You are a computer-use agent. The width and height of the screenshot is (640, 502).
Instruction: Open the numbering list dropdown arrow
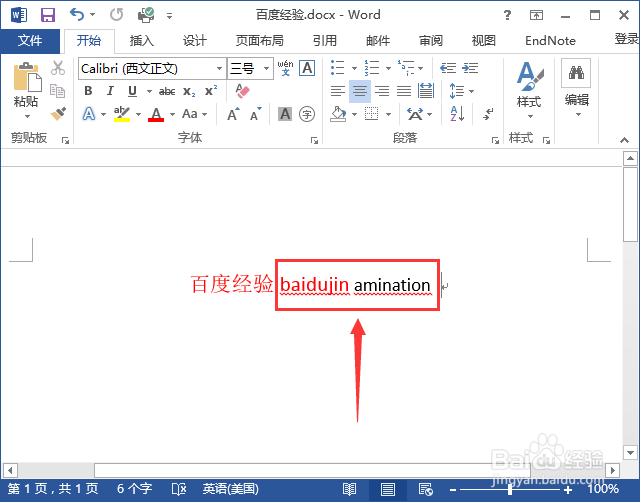pos(388,68)
